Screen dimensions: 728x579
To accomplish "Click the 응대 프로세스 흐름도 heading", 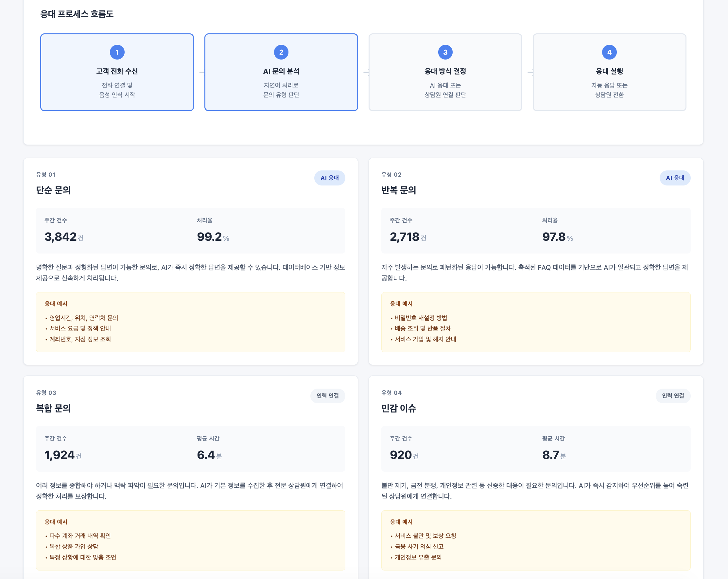I will 77,14.
